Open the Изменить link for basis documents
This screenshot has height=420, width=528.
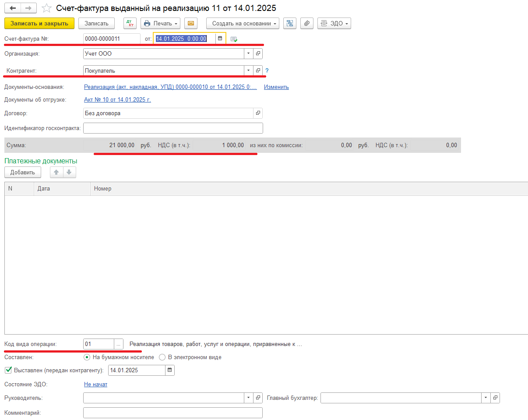point(276,87)
